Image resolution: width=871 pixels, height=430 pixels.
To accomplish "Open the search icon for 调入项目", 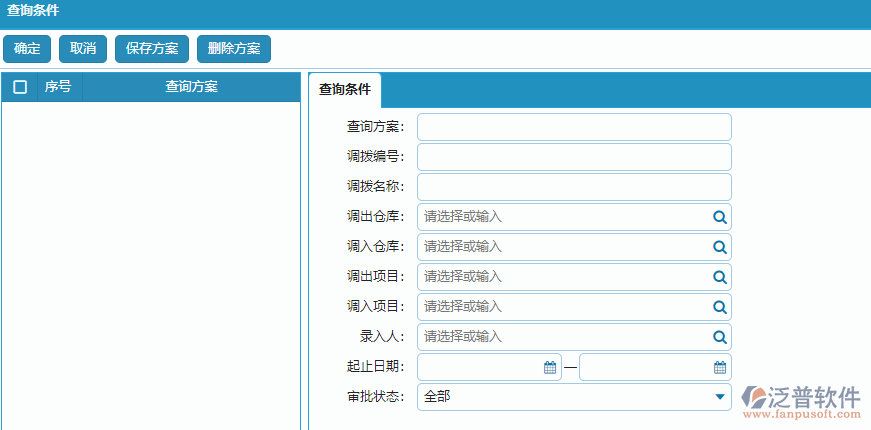I will coord(720,307).
